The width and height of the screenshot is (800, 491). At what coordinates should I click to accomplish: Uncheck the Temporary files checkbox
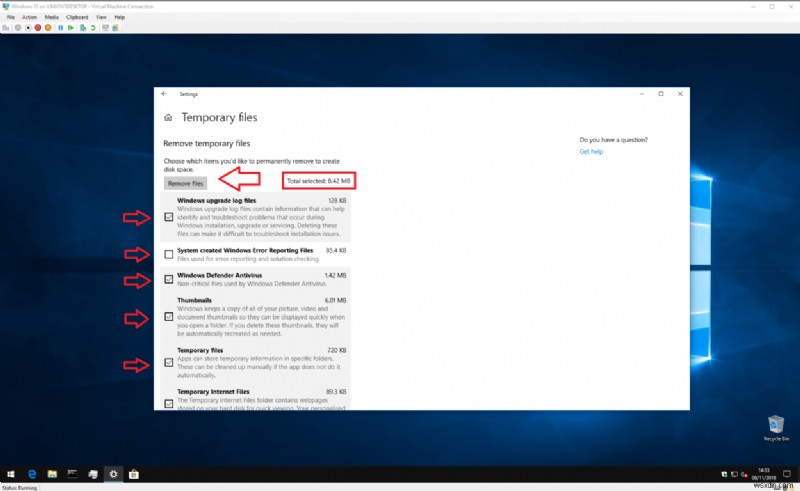pos(168,362)
